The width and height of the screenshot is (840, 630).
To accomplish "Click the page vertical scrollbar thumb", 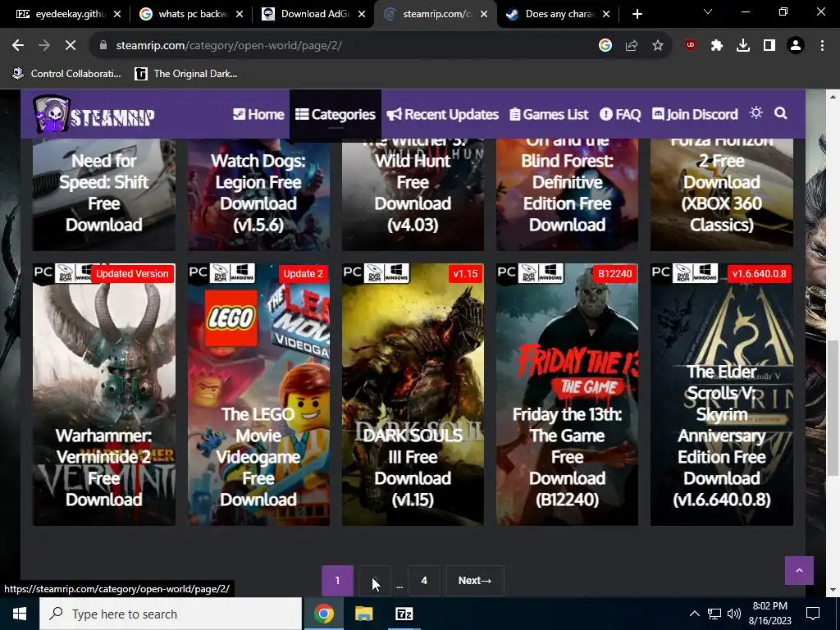I will coord(833,407).
